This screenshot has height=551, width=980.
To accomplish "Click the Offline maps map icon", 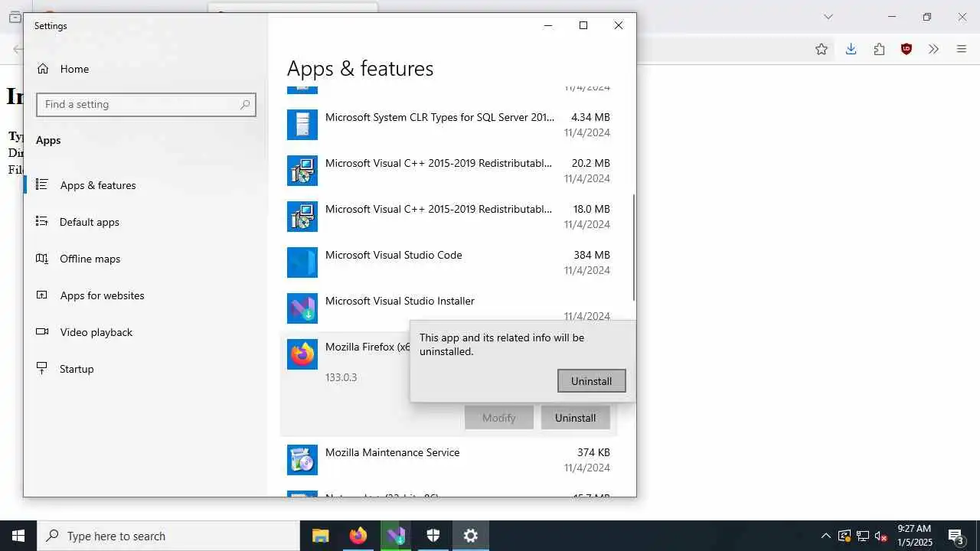I will pos(42,258).
